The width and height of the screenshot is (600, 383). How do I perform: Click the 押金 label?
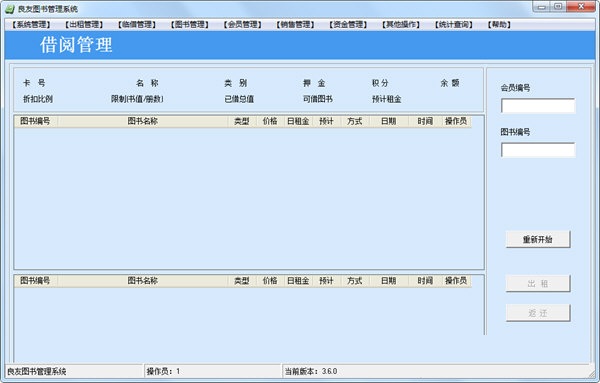click(x=314, y=83)
